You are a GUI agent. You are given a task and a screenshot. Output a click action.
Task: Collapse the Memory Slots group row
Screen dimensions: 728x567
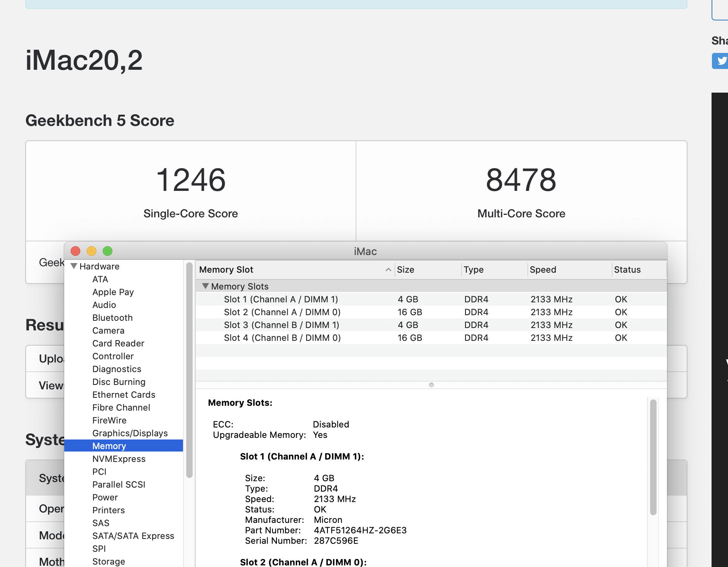coord(205,286)
